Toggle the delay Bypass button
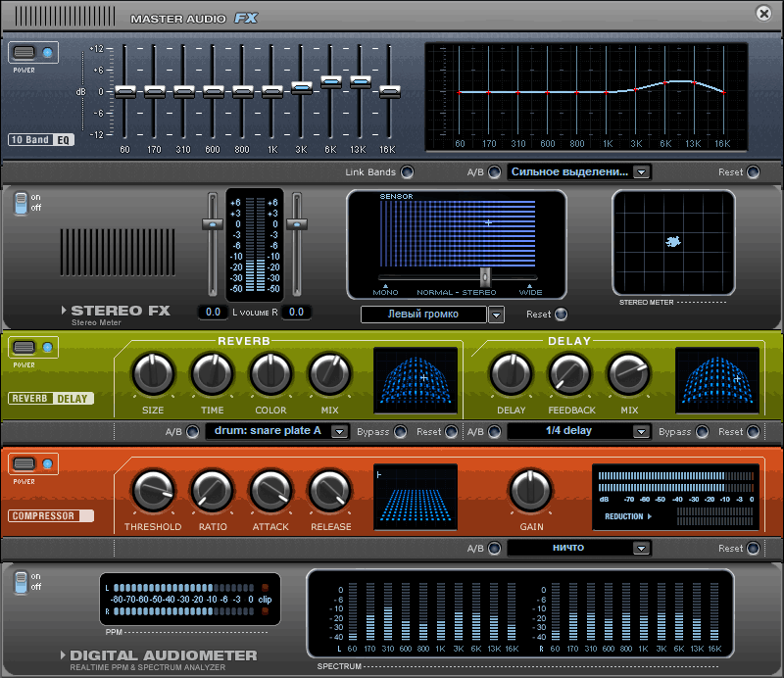Screen dimensions: 784x678 (703, 431)
